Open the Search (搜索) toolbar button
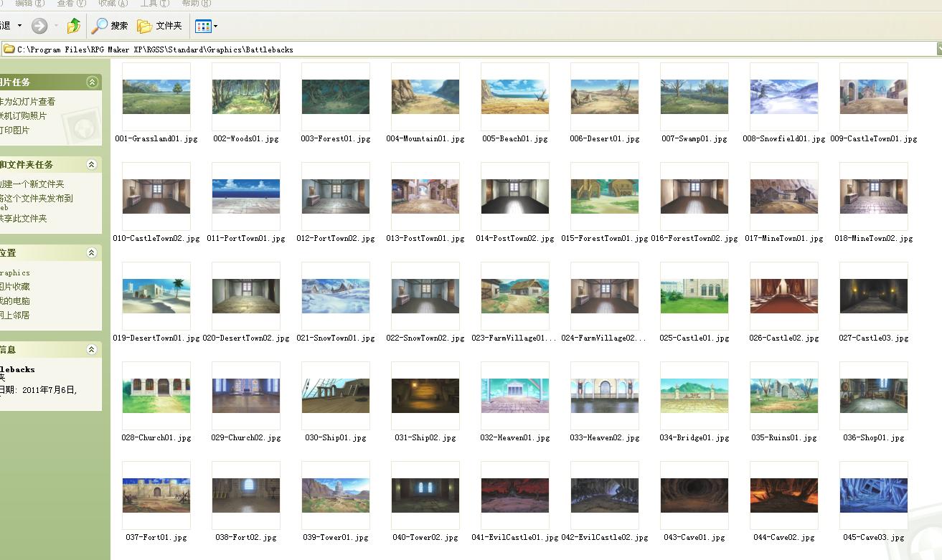Viewport: 942px width, 560px height. 110,26
